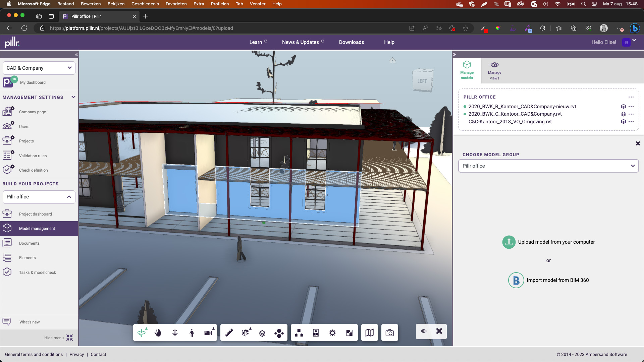
Task: Open viewer settings gear
Action: [x=333, y=333]
